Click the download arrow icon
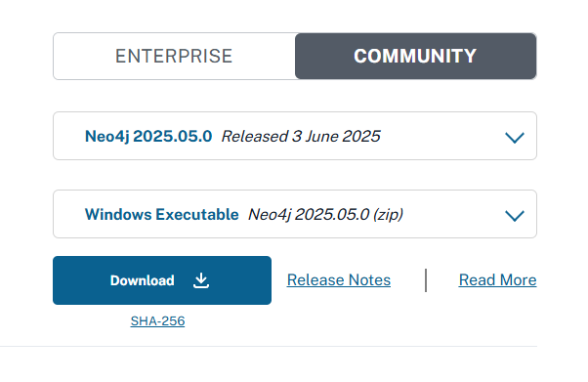This screenshot has width=588, height=382. 201,280
